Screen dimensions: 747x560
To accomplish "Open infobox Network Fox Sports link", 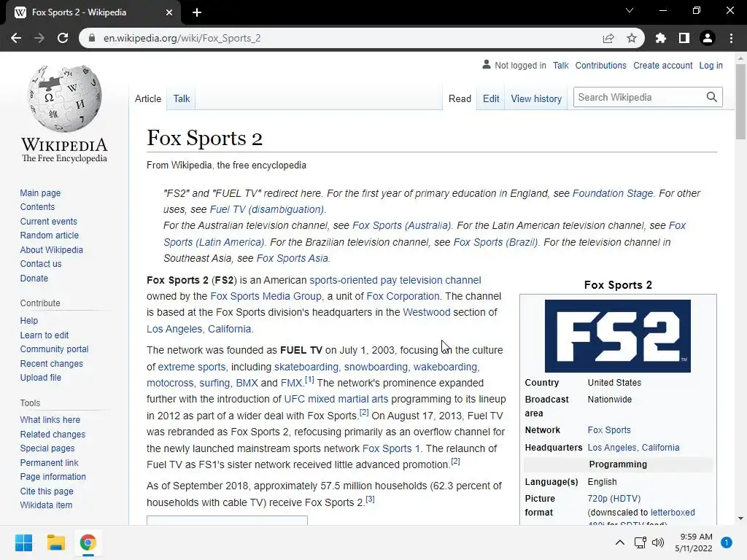I will coord(609,430).
